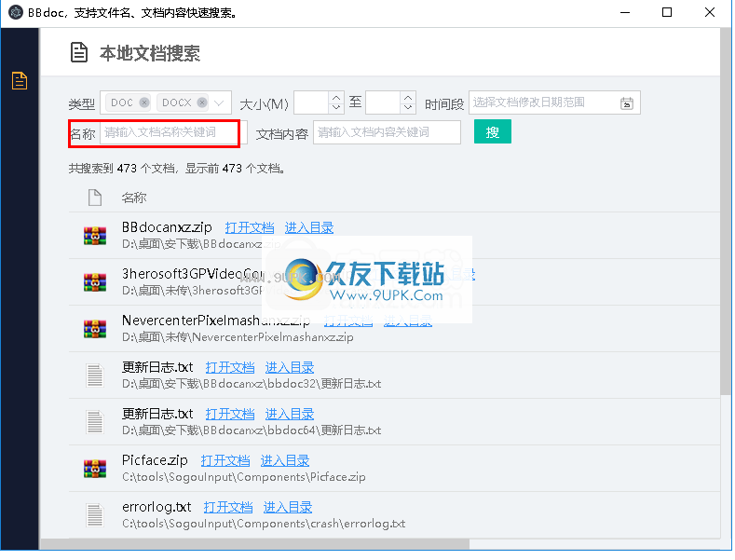This screenshot has width=735, height=560.
Task: Select the NevercenterPixelmashanxz.zip file name
Action: [x=215, y=321]
